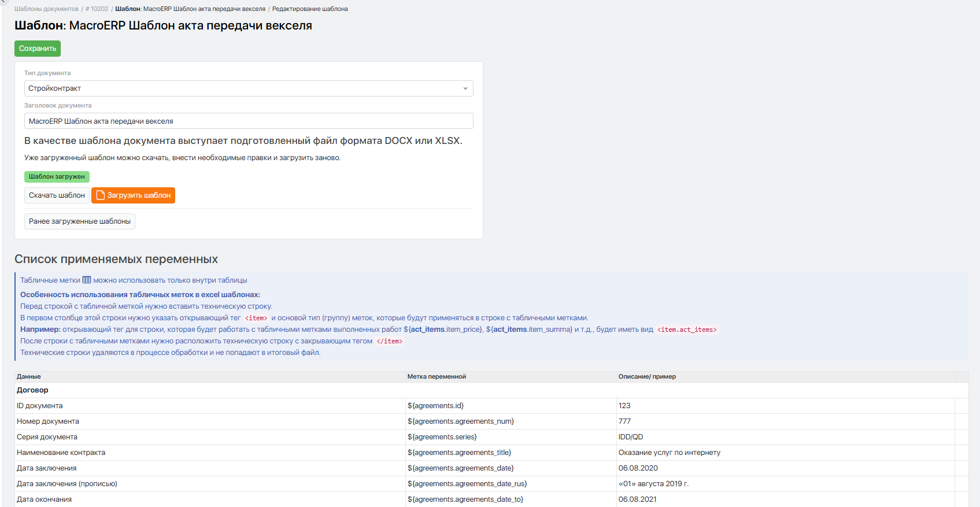Viewport: 980px width, 507px height.
Task: Click the Заголовок документа input field
Action: pos(249,121)
